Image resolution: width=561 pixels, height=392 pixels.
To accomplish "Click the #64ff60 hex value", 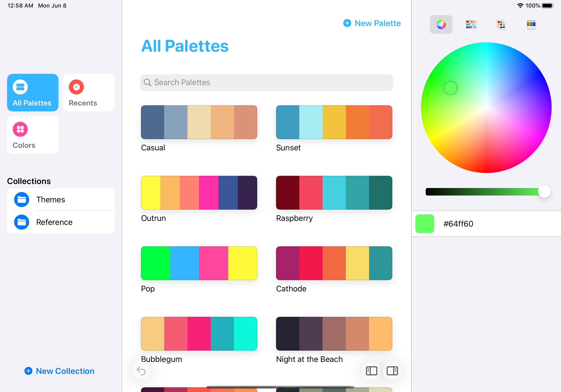I will coord(458,224).
